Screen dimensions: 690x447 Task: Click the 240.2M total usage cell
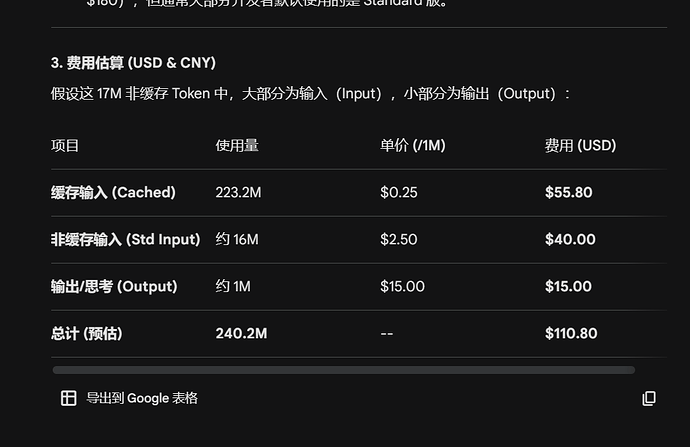241,333
